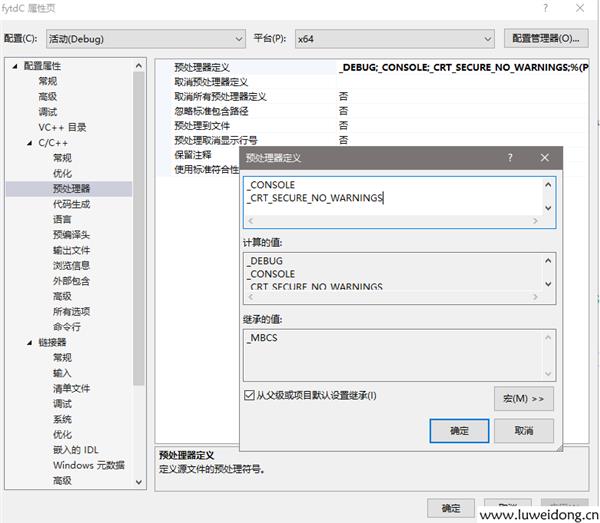The image size is (600, 523).
Task: Click the 配置管理器(O)... button
Action: click(544, 39)
